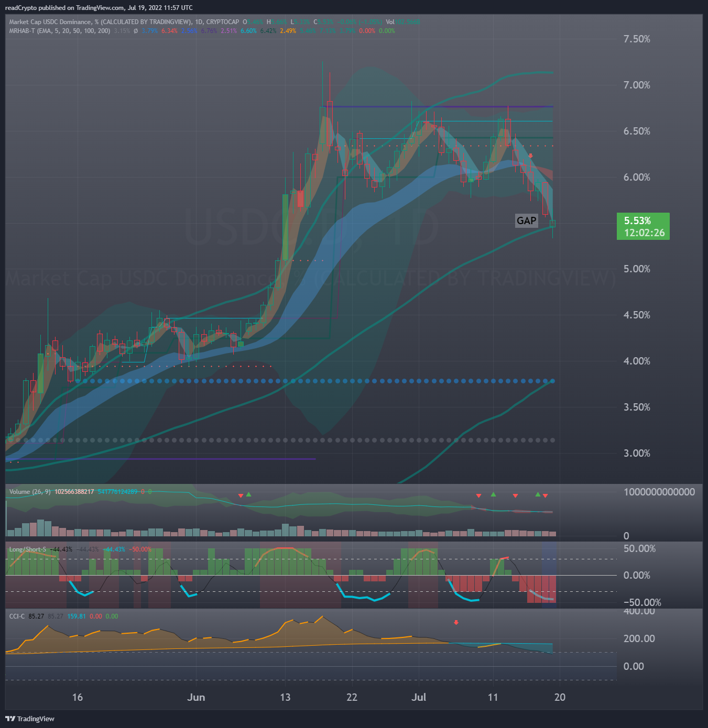Click the 16 date label on time axis
This screenshot has height=728, width=708.
click(78, 697)
